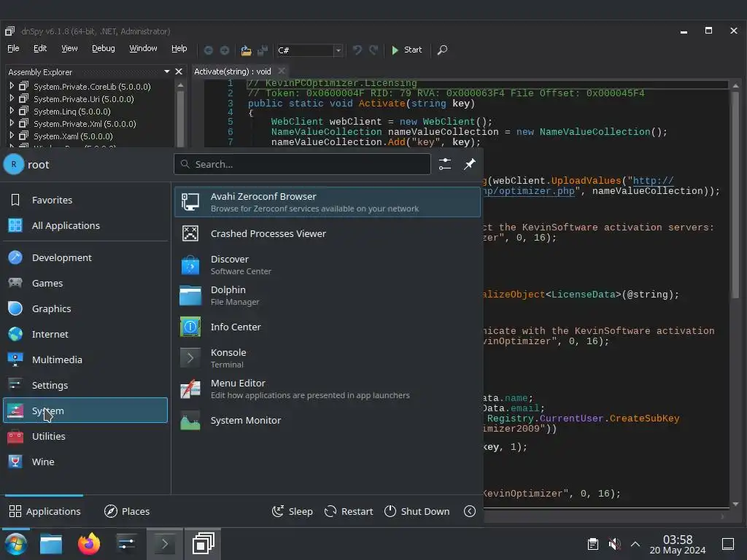Expand System.Xaml assembly node
Image resolution: width=747 pixels, height=560 pixels.
point(12,136)
